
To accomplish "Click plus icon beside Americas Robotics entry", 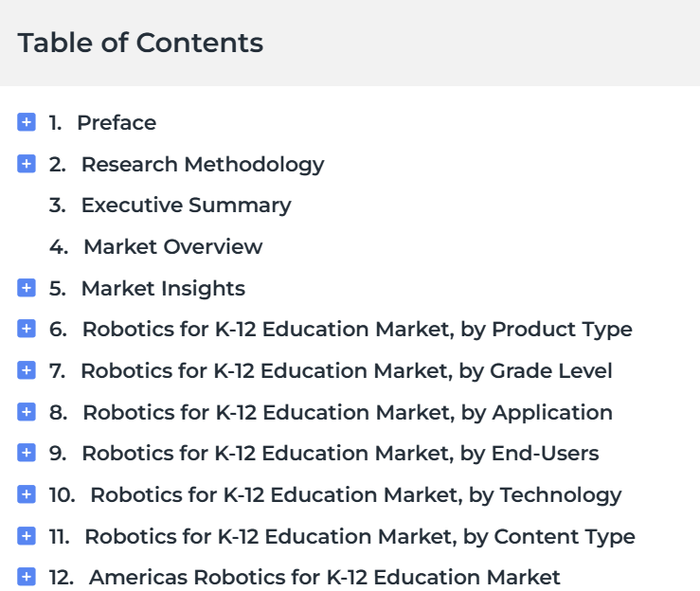I will point(27,577).
